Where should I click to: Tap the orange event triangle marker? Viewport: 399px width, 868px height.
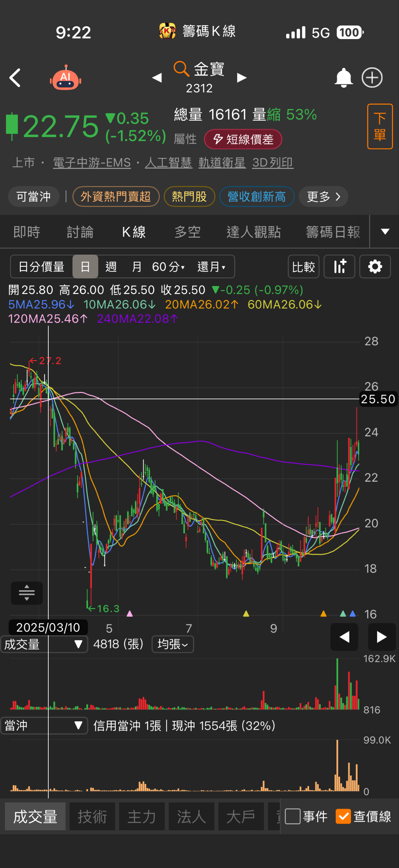(323, 614)
